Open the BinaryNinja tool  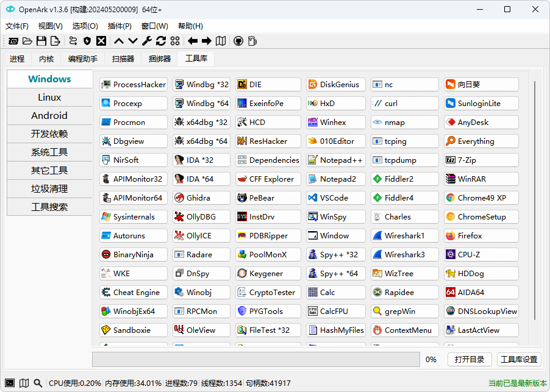(x=134, y=255)
